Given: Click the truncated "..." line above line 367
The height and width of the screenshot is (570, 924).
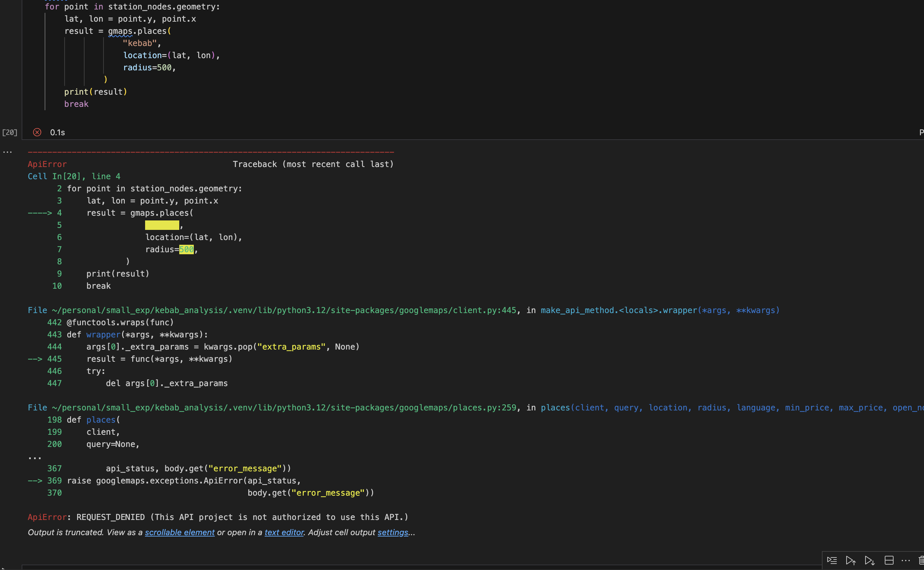Looking at the screenshot, I should coord(35,458).
